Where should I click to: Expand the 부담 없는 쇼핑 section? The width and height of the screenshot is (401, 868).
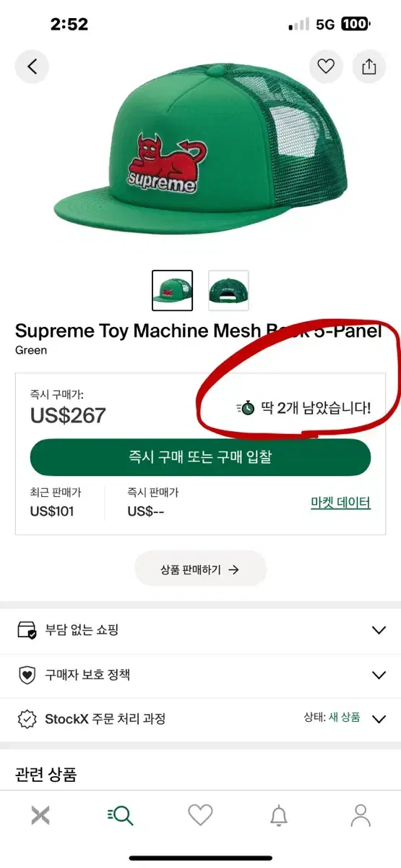click(x=200, y=630)
